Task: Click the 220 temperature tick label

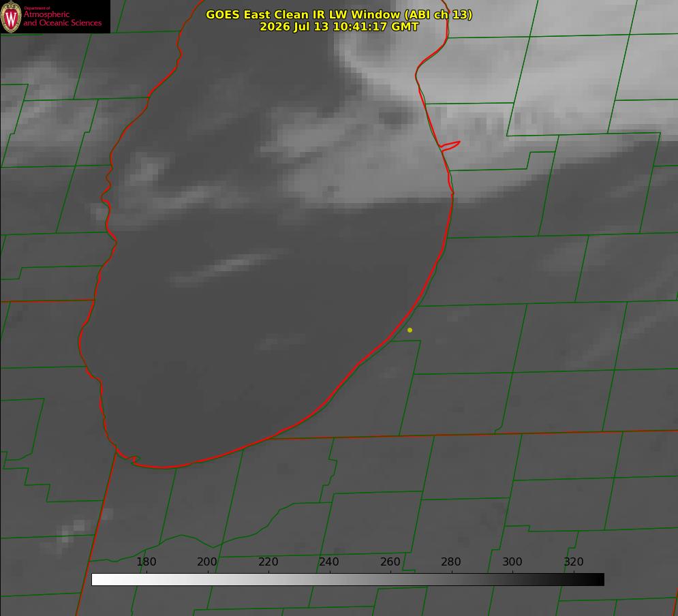Action: pos(268,561)
